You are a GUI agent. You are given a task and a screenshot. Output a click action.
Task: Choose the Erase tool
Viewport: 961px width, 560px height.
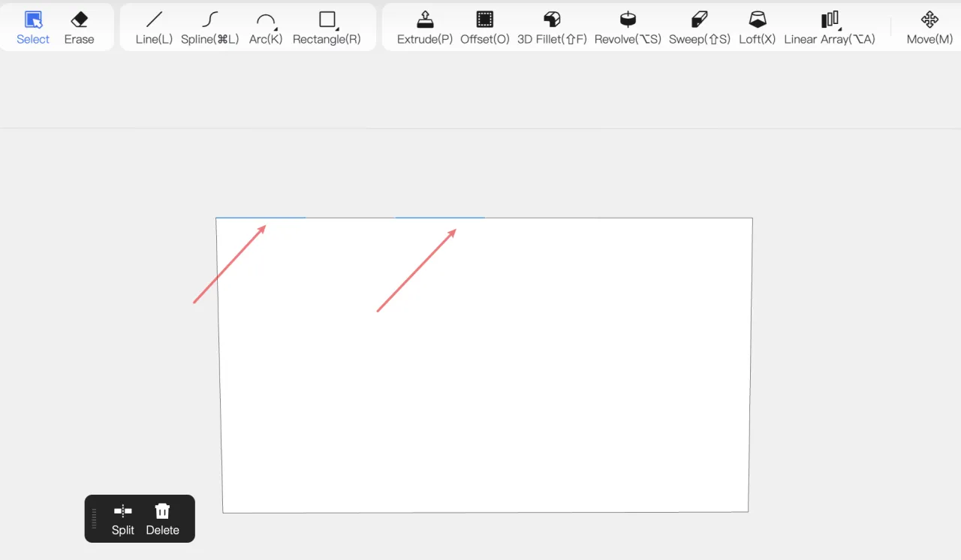coord(79,27)
